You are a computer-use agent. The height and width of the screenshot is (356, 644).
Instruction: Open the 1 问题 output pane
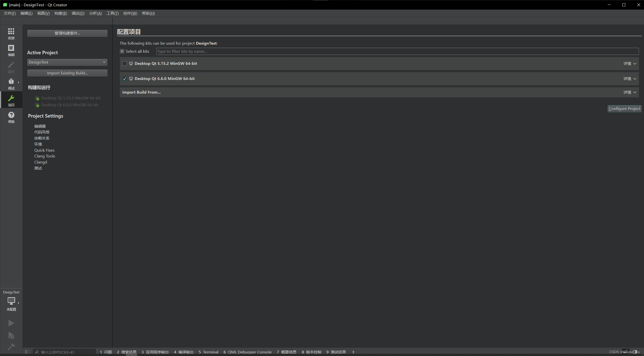click(x=106, y=352)
